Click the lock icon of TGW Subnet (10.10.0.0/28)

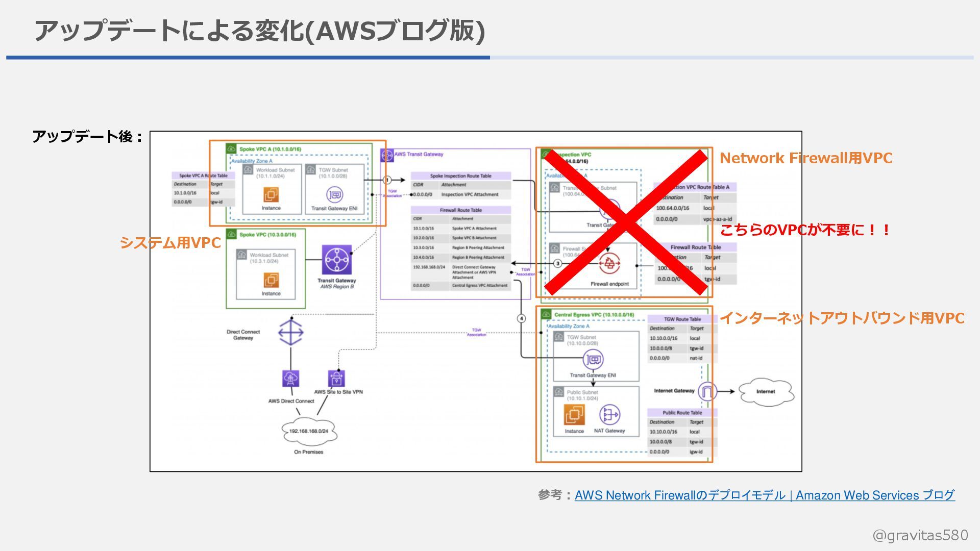click(x=559, y=337)
